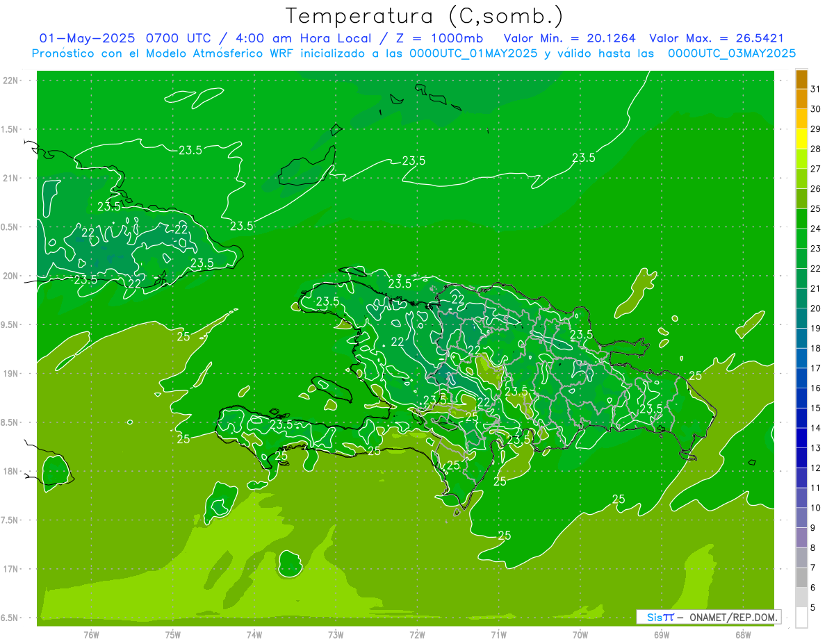This screenshot has width=834, height=644.
Task: Click the dark orange swatch above 31
Action: coord(801,79)
